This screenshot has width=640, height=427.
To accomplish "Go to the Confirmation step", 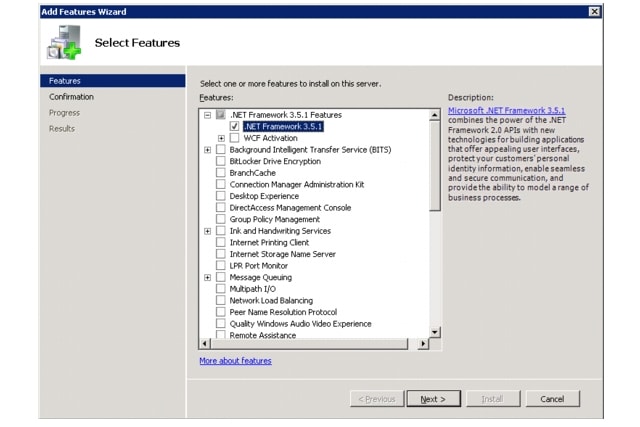I will click(x=71, y=97).
